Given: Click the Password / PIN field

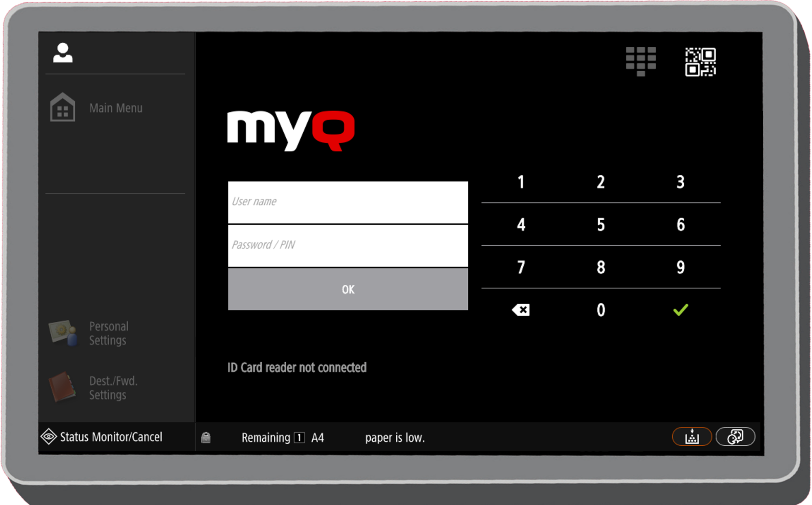Looking at the screenshot, I should coord(348,246).
